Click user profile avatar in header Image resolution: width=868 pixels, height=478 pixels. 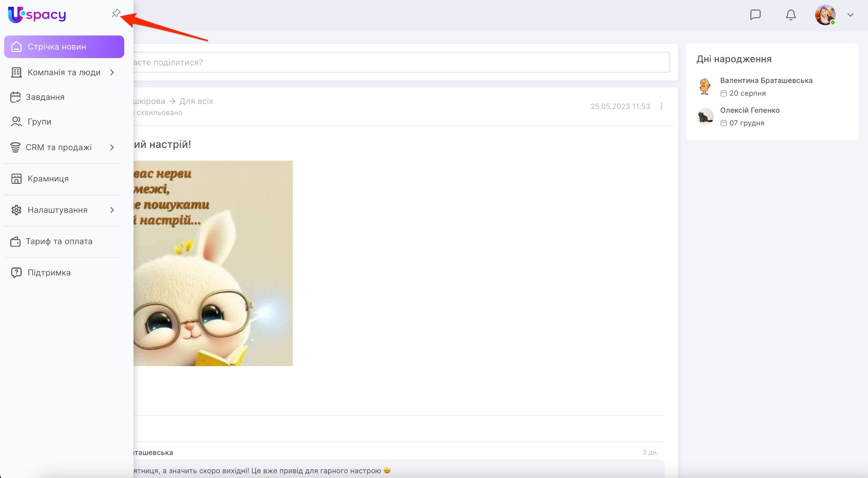(825, 15)
